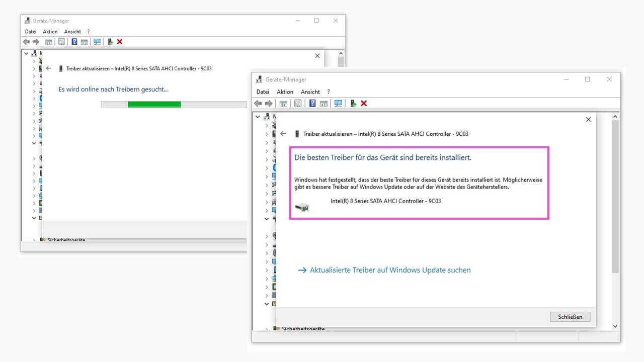The image size is (644, 362).
Task: Click Geräte-Manager title icon of background window
Action: (x=28, y=21)
